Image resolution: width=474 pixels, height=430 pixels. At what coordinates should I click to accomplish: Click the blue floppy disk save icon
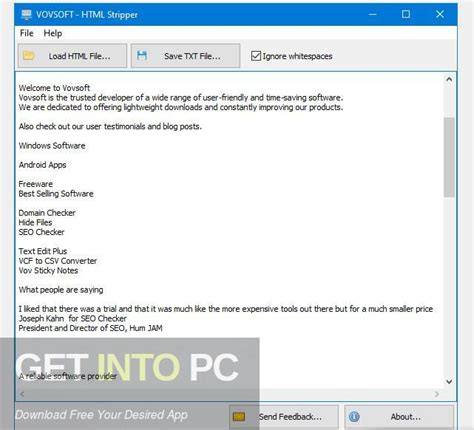(142, 56)
